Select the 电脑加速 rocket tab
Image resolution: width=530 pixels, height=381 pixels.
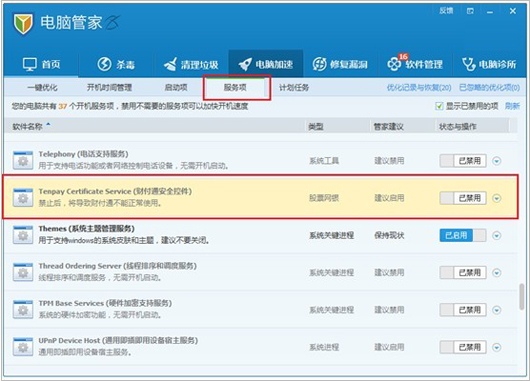(x=266, y=64)
